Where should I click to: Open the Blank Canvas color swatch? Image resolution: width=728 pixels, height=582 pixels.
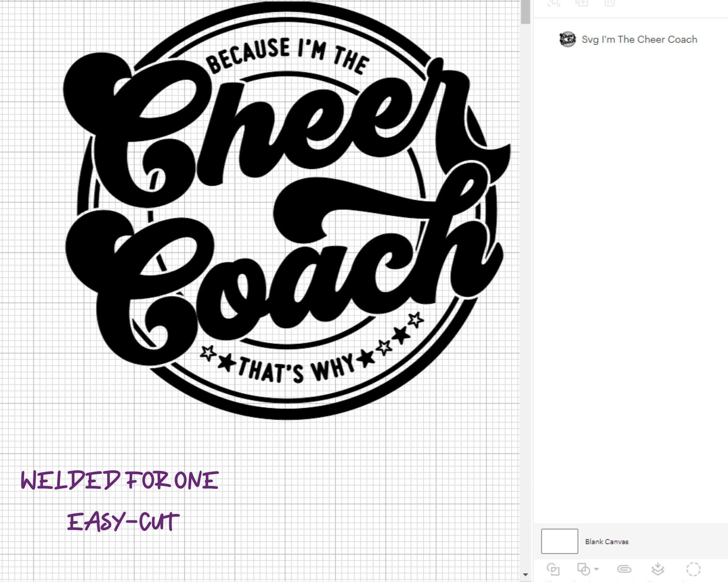click(559, 541)
